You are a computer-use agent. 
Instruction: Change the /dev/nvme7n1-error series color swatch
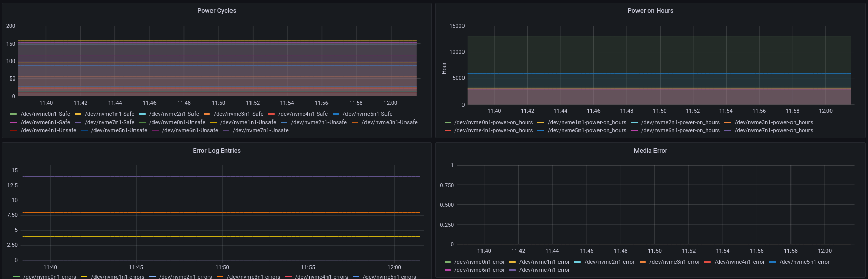(512, 270)
